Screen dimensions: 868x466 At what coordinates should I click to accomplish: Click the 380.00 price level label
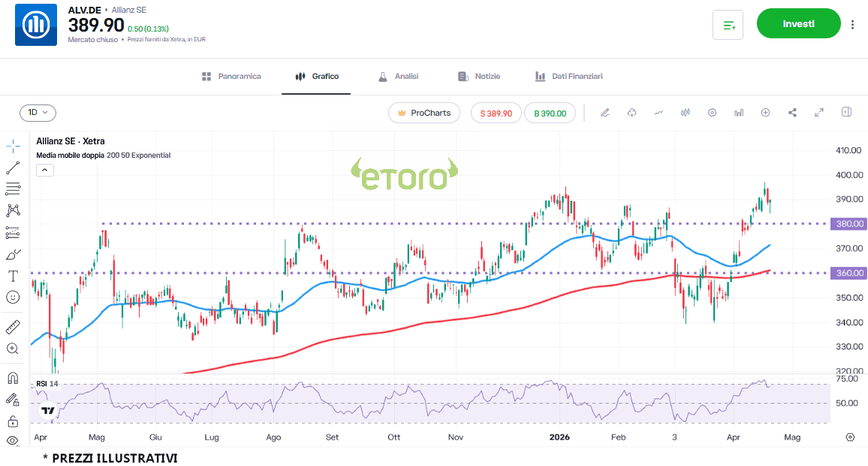tap(850, 224)
